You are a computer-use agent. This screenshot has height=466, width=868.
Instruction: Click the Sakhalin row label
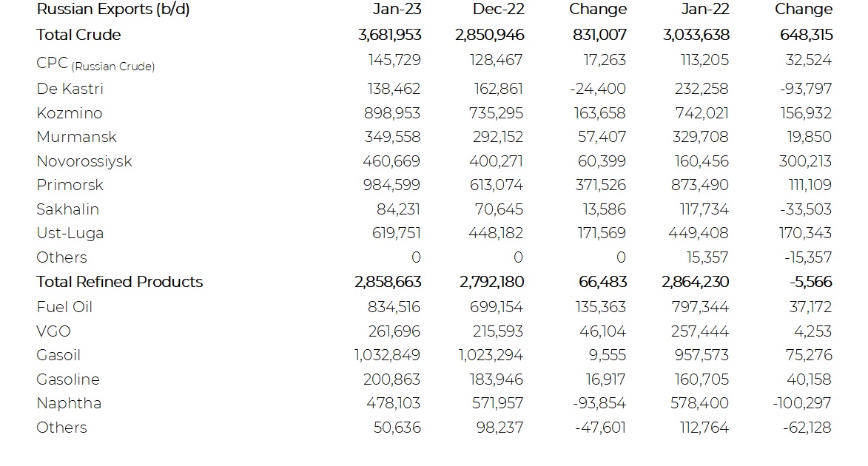[x=67, y=209]
